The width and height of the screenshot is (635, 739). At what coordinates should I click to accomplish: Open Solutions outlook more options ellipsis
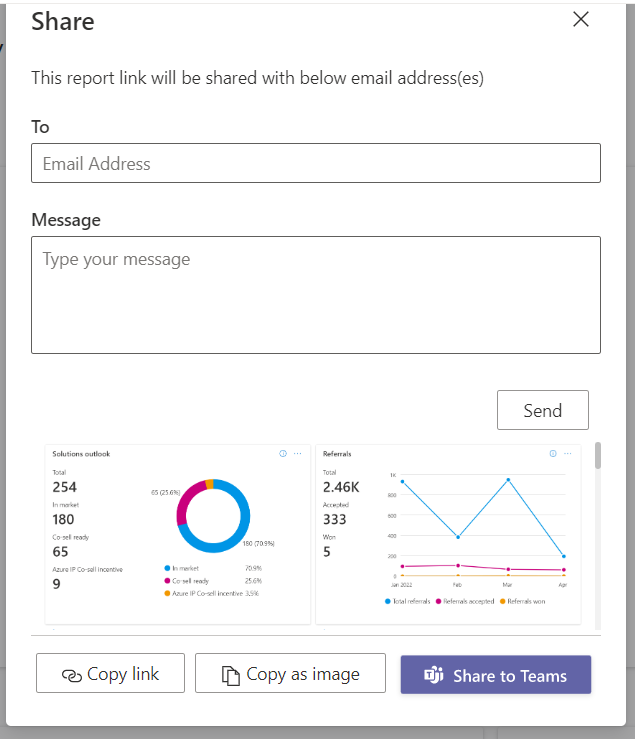tap(298, 453)
